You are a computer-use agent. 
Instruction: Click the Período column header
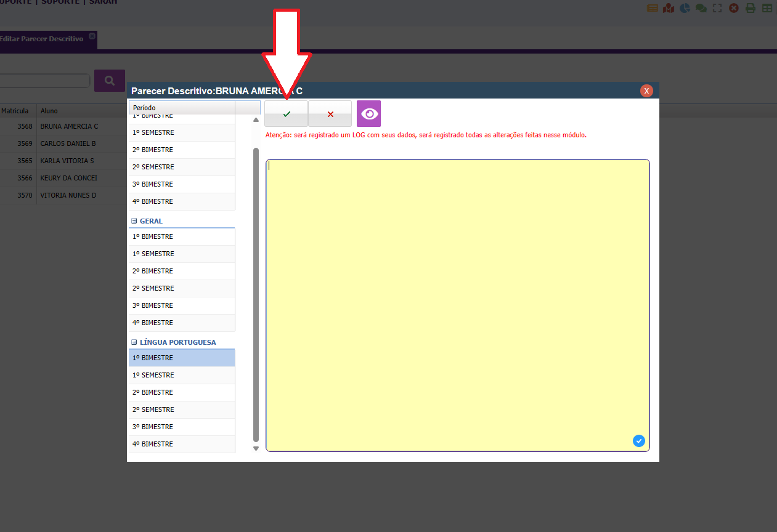[182, 108]
